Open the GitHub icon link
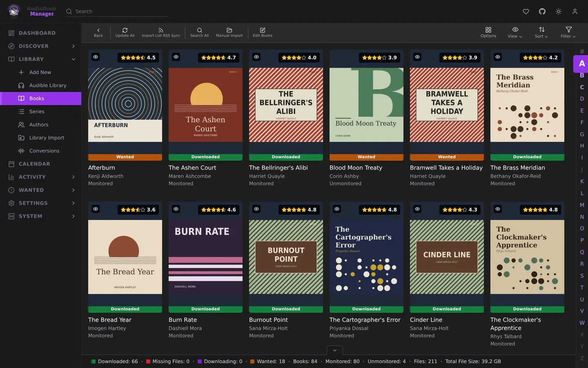588x368 pixels. [542, 11]
